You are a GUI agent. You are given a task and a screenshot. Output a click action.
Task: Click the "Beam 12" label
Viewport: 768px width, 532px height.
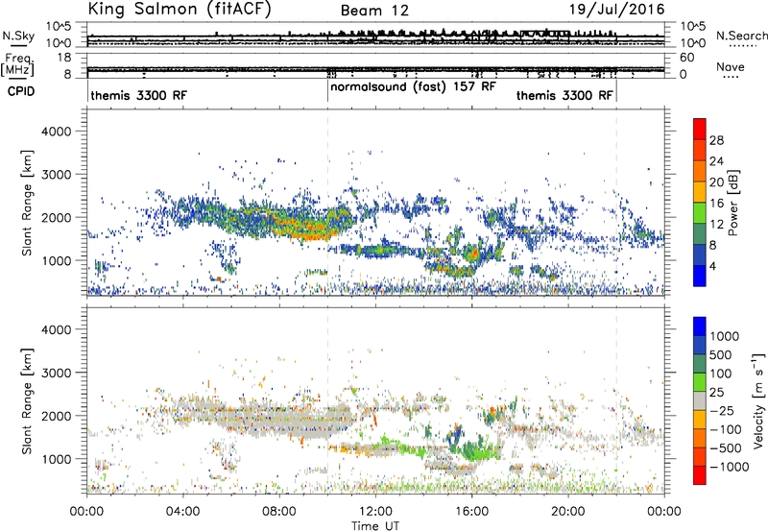click(374, 11)
